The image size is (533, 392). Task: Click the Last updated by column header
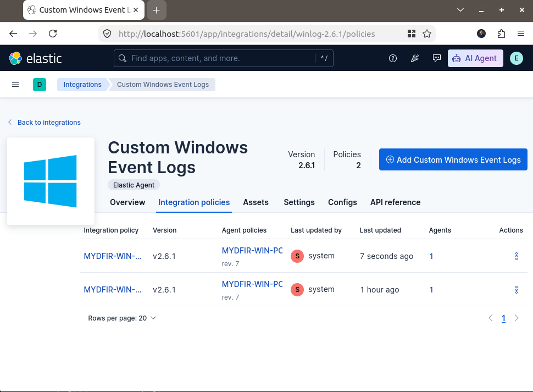click(x=316, y=230)
